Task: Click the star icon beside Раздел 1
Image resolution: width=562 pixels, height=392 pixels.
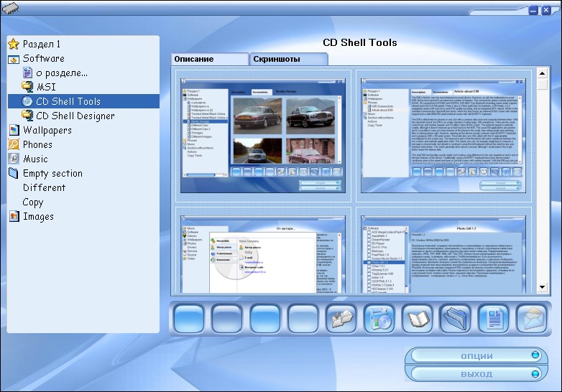Action: 14,44
